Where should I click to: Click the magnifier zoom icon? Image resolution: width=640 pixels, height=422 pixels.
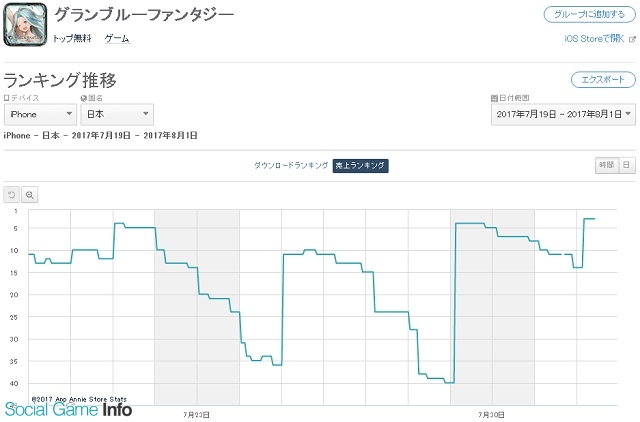pos(29,195)
